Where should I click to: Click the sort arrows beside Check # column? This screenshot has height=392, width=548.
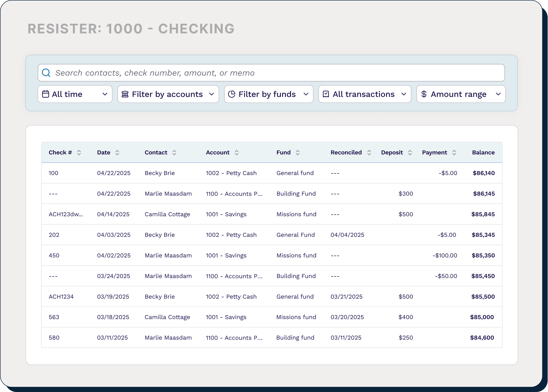(79, 152)
